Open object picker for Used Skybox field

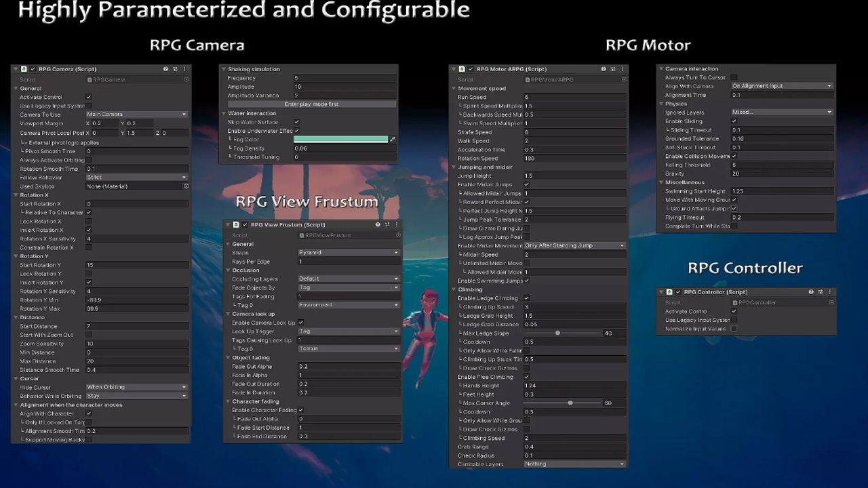(x=186, y=186)
